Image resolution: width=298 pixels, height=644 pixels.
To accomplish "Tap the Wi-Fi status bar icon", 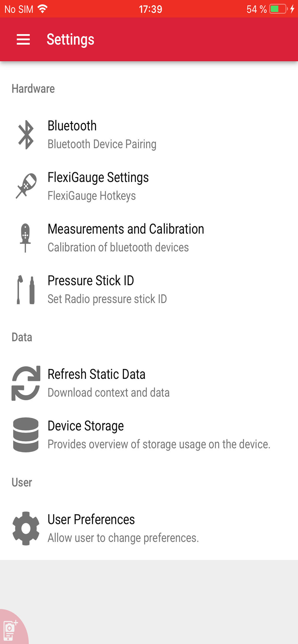I will click(x=42, y=9).
